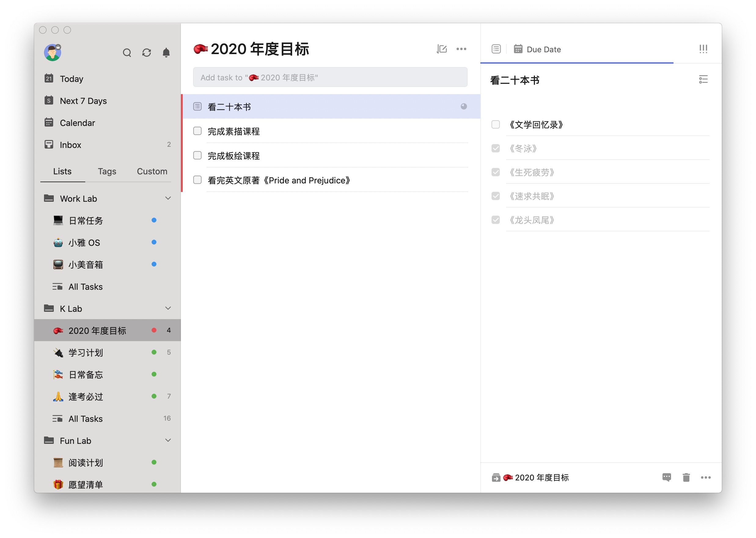Collapse the K Lab folder chevron

point(168,308)
